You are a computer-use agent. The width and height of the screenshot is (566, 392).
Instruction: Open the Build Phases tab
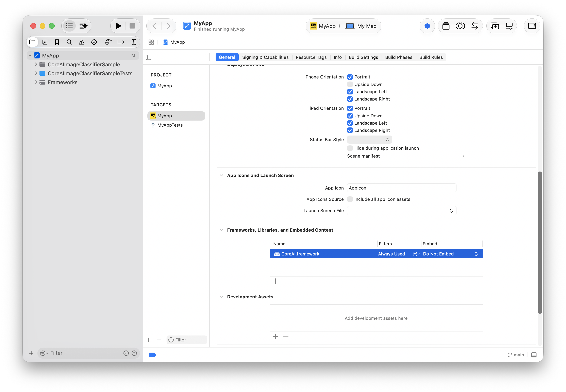(399, 57)
